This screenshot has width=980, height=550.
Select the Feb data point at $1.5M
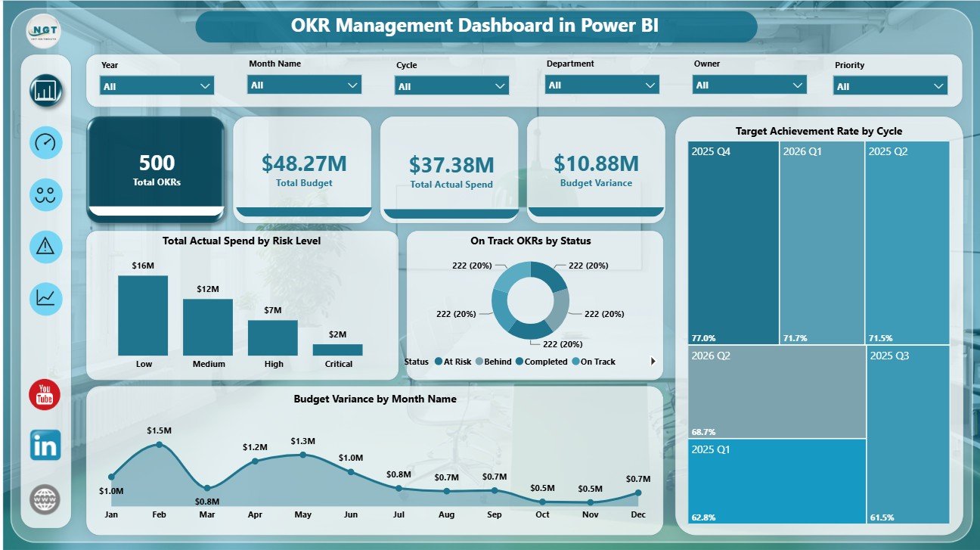click(159, 445)
